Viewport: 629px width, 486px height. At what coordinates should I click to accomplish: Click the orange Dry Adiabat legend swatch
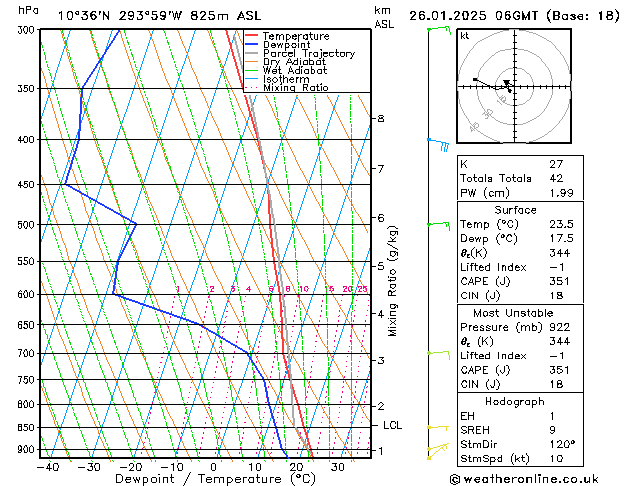(252, 62)
